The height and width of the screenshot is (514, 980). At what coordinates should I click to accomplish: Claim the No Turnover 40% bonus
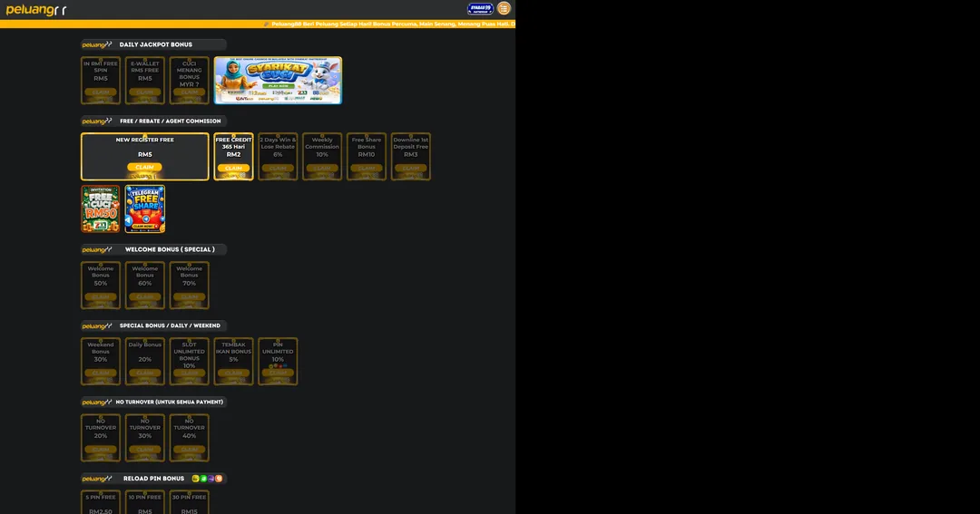[x=190, y=449]
